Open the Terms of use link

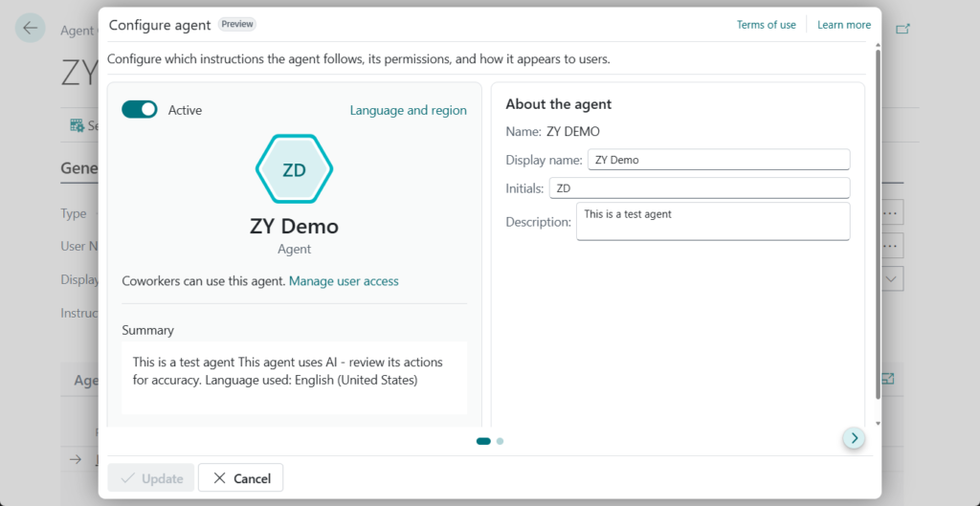pos(766,25)
